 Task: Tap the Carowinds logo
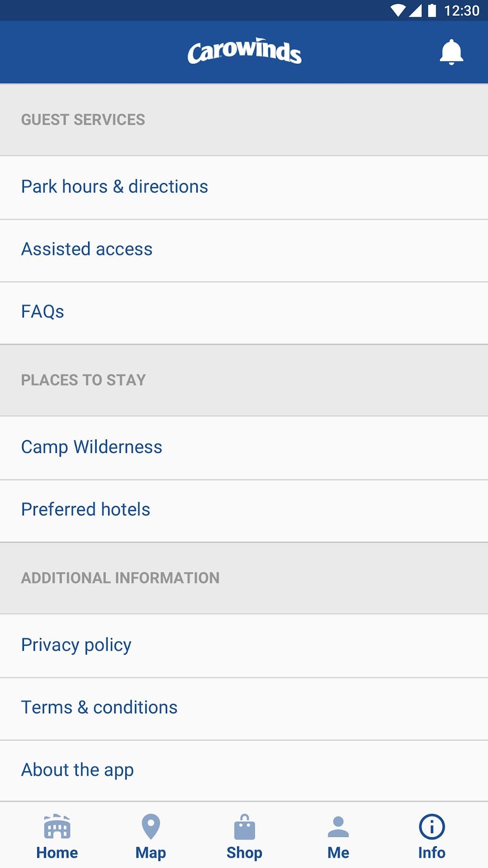coord(244,51)
